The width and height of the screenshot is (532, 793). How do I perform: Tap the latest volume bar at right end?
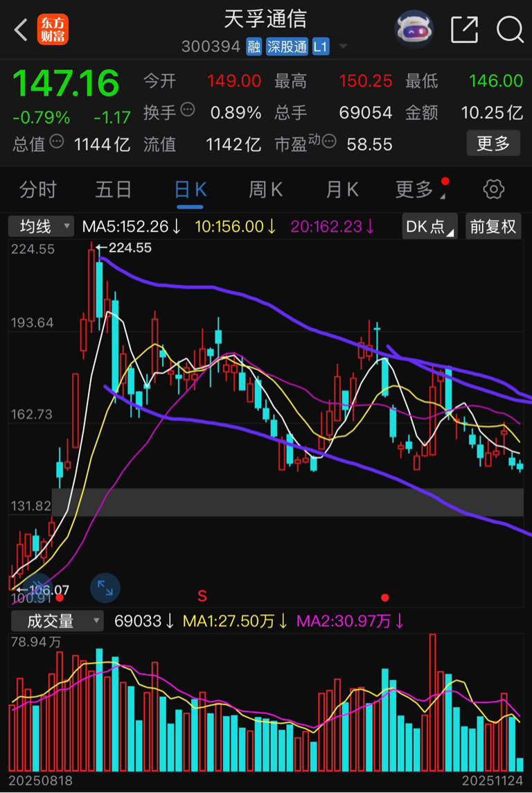tap(520, 765)
